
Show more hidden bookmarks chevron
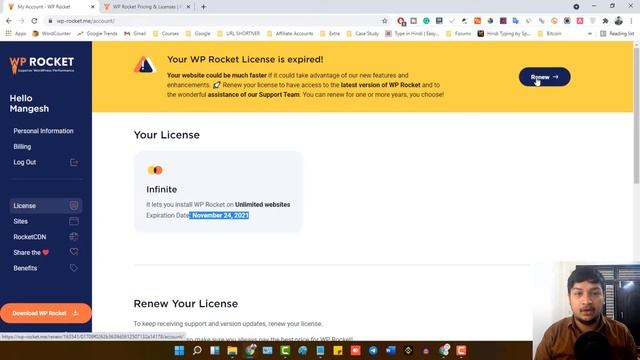coord(589,33)
